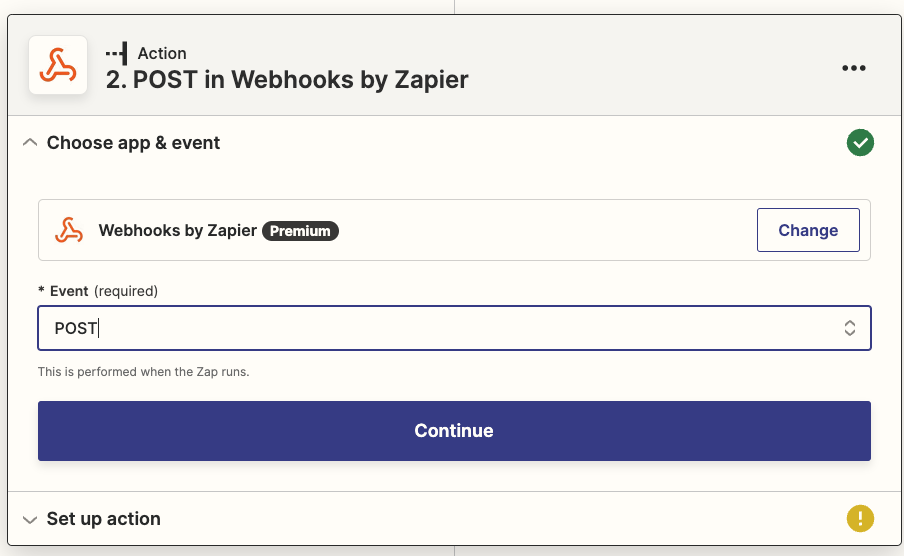The width and height of the screenshot is (904, 556).
Task: Click the Premium badge
Action: pos(300,231)
